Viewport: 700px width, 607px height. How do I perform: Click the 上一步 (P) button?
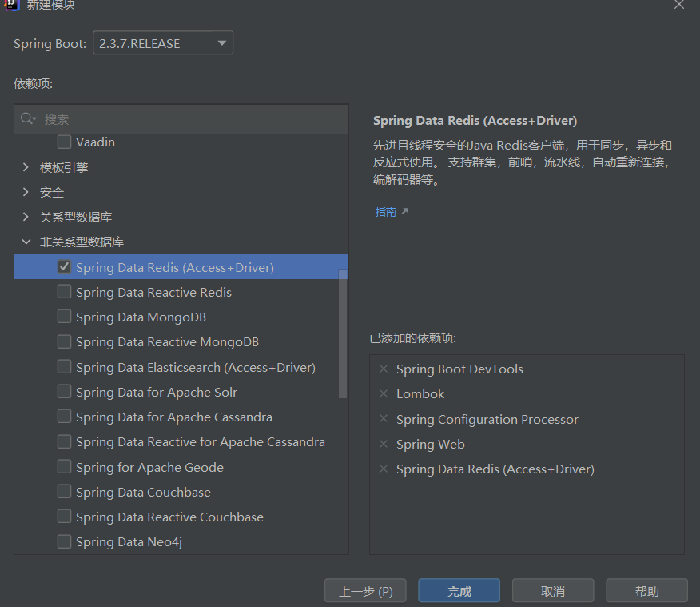(x=365, y=591)
